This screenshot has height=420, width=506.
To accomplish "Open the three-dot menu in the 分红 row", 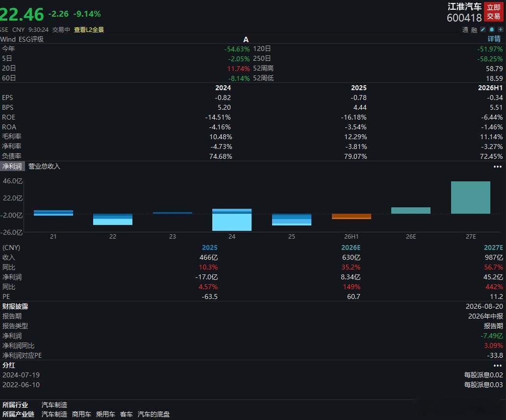I will point(497,366).
